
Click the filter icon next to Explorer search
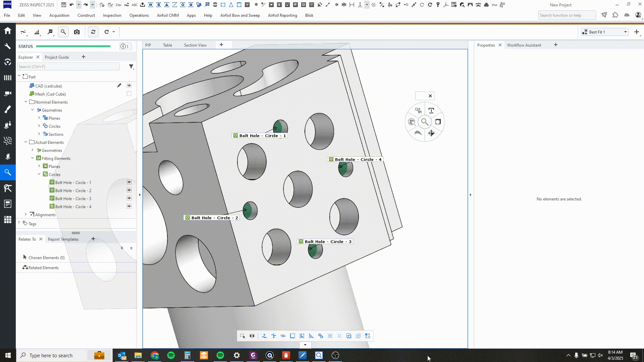point(131,67)
